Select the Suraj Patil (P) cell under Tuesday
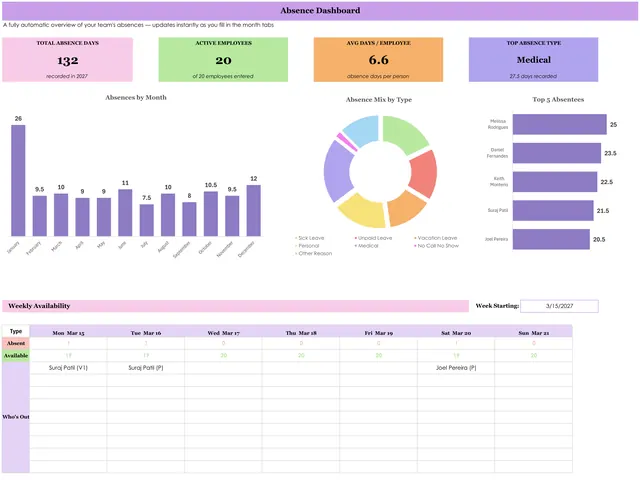This screenshot has width=640, height=480. [x=146, y=368]
